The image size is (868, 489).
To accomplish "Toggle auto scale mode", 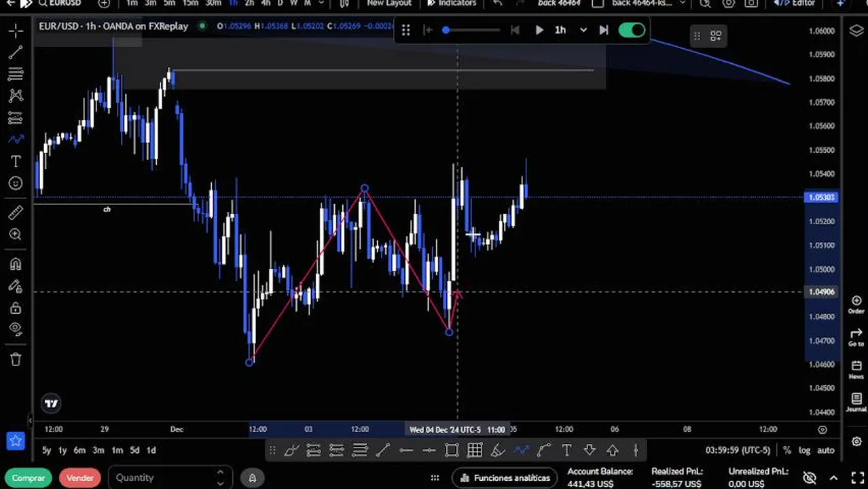I will click(x=826, y=450).
